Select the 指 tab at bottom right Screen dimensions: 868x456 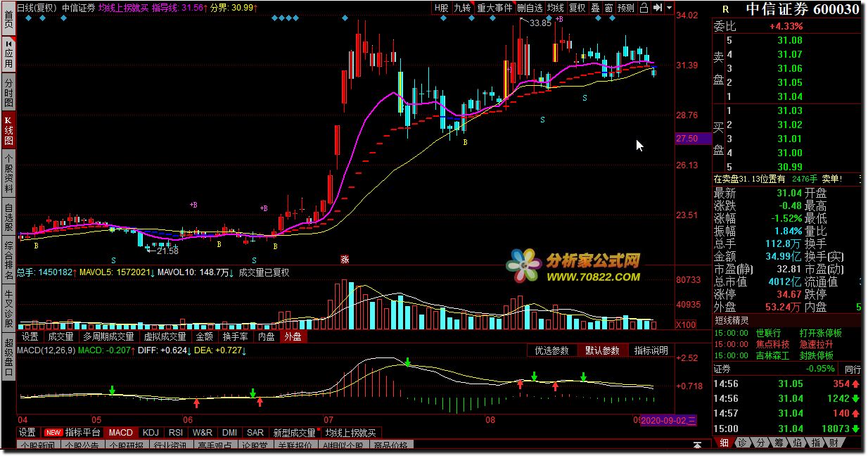coord(815,443)
